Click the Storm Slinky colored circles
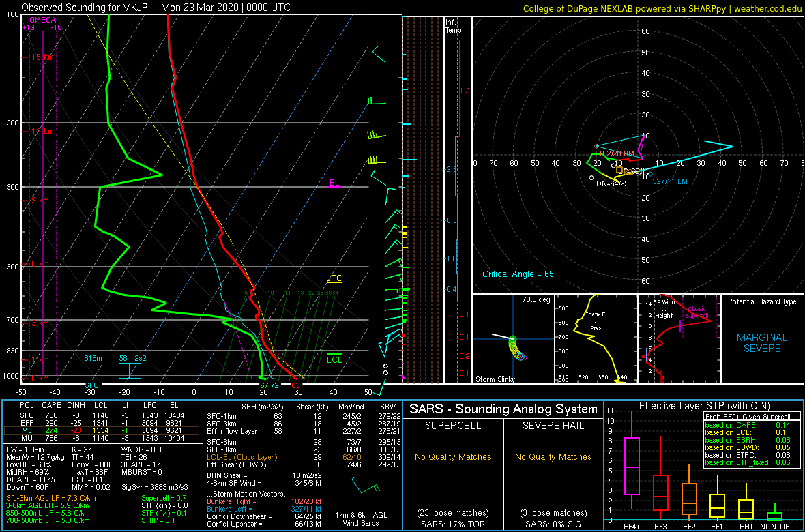 pos(518,348)
